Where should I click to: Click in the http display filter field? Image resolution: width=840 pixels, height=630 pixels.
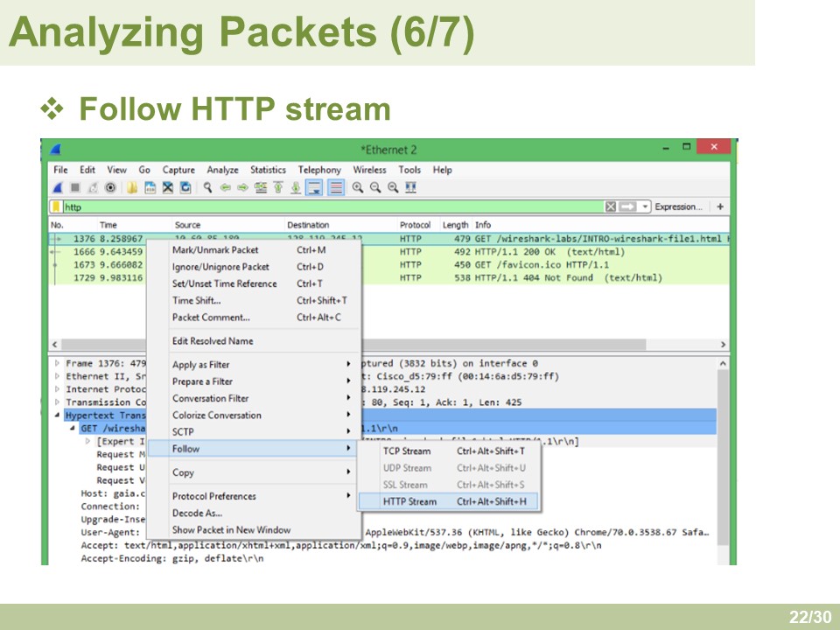332,207
